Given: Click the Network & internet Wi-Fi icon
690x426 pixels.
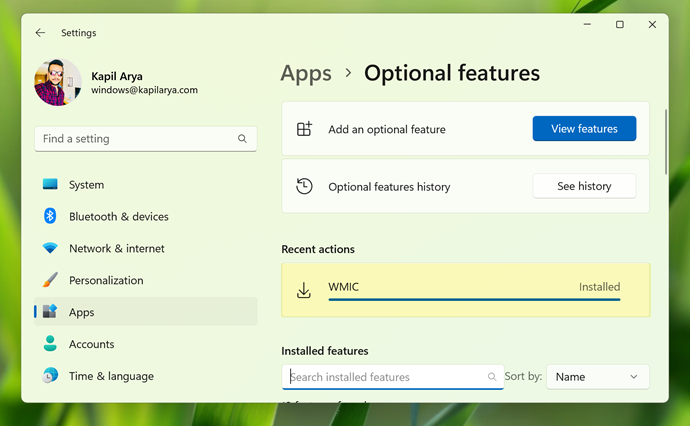Looking at the screenshot, I should coord(50,248).
